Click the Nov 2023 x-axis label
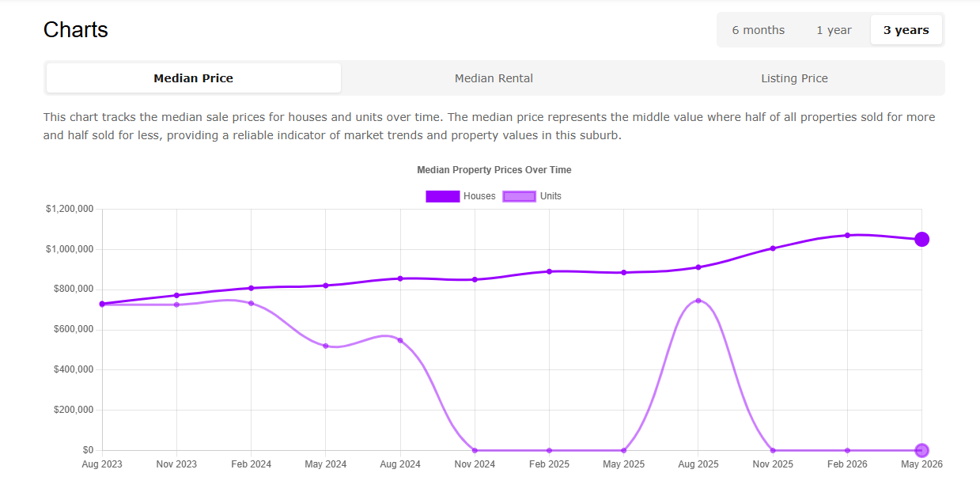The width and height of the screenshot is (980, 492). tap(176, 464)
